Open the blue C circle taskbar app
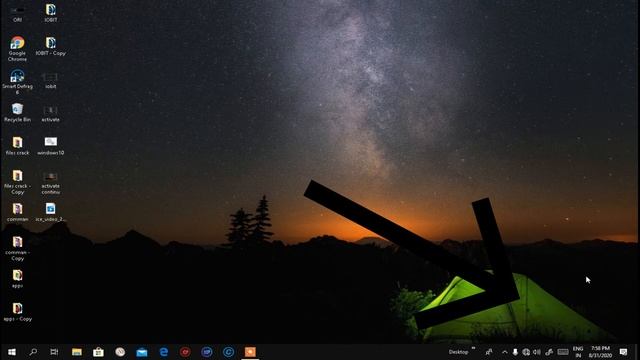 point(229,352)
